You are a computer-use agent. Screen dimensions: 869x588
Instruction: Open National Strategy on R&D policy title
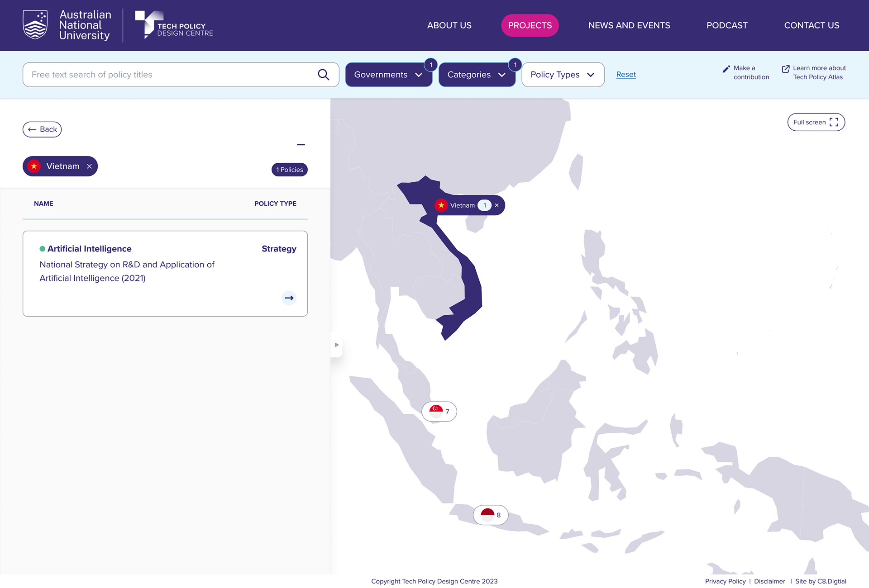pyautogui.click(x=127, y=271)
